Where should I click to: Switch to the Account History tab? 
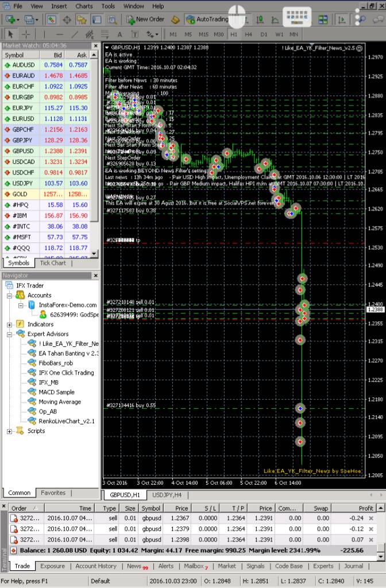click(x=96, y=566)
